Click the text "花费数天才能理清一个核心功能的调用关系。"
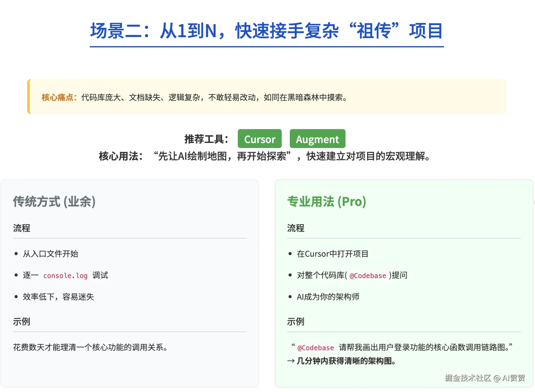The width and height of the screenshot is (535, 392). point(90,347)
